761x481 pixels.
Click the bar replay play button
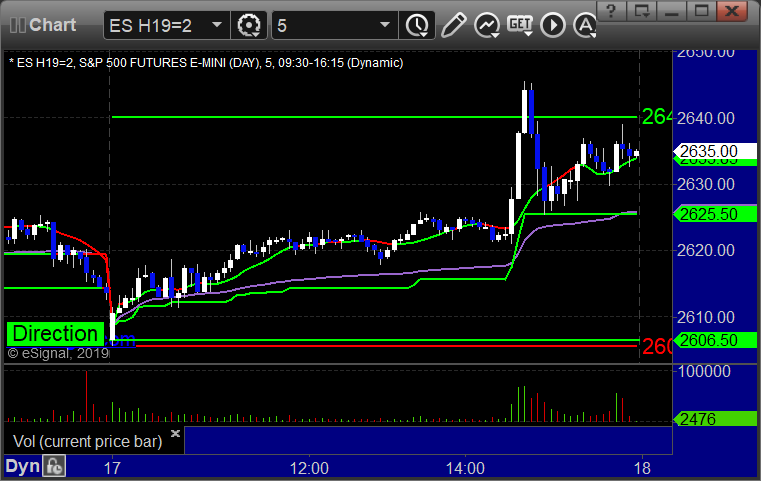point(553,25)
